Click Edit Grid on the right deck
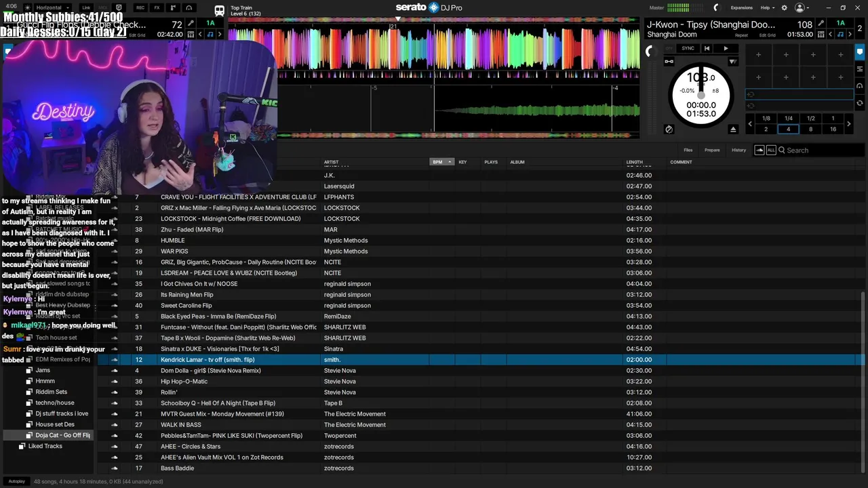The height and width of the screenshot is (488, 868). (x=768, y=35)
